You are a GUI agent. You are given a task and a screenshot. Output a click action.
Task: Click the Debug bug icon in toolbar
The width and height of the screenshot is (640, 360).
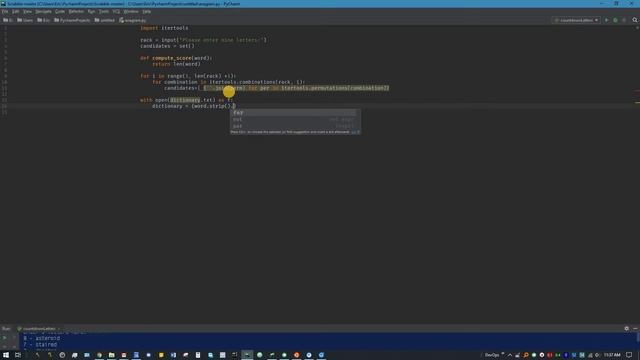pyautogui.click(x=615, y=20)
